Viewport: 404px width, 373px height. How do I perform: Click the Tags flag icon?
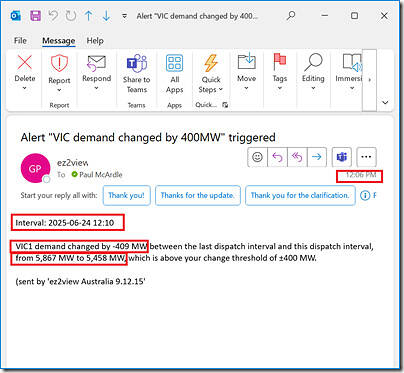279,62
